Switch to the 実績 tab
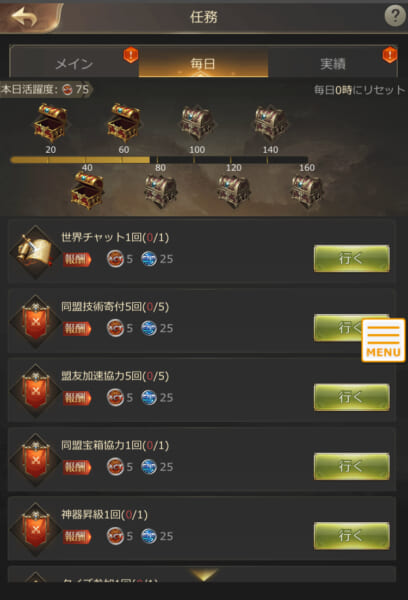 (333, 62)
